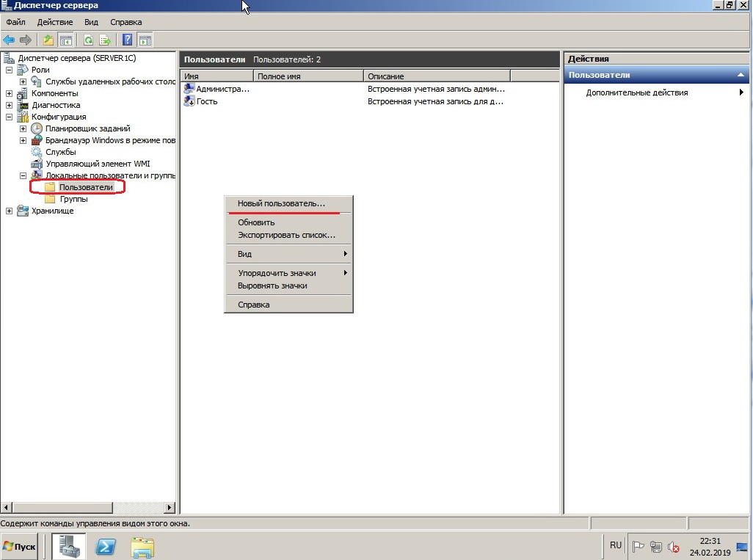Open the Действие menu in menu bar
This screenshot has height=560, width=753.
(x=54, y=22)
